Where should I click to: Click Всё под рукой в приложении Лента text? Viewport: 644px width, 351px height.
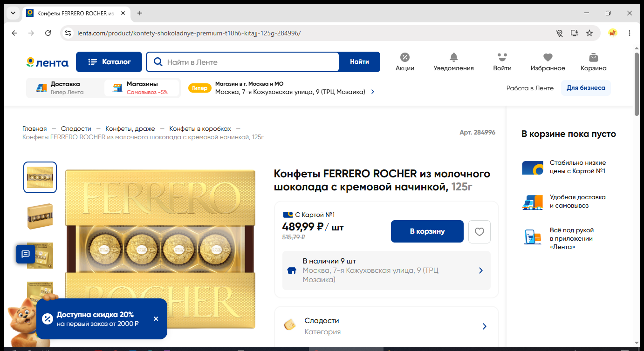click(572, 238)
